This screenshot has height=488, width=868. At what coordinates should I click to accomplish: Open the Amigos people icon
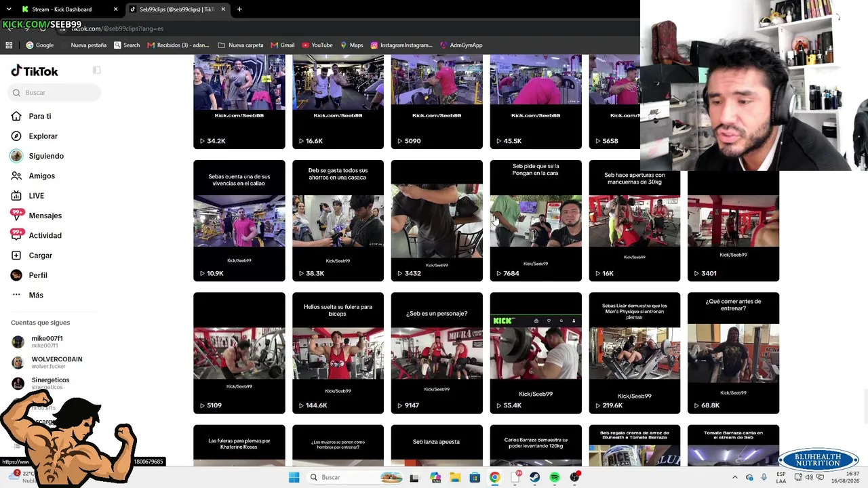16,176
